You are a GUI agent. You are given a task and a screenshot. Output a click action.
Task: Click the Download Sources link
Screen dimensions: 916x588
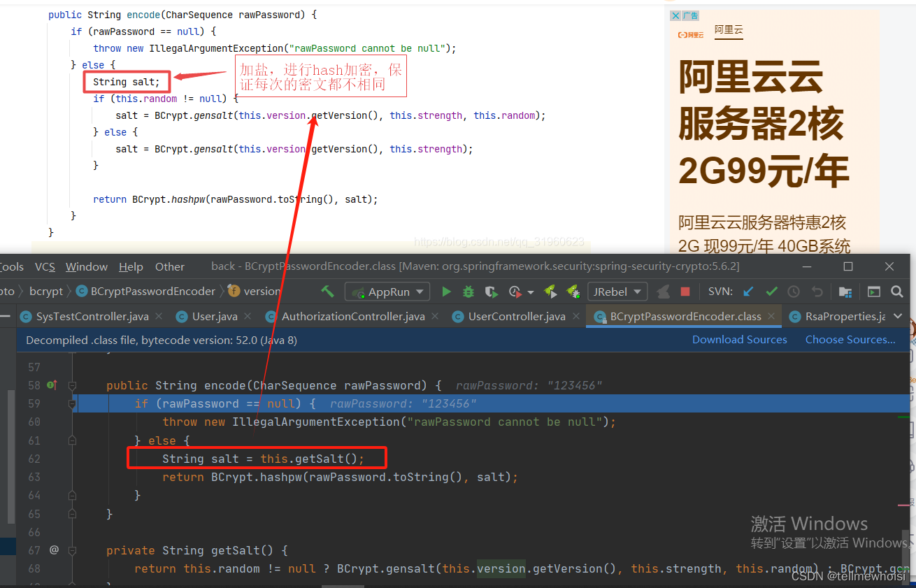click(x=740, y=340)
